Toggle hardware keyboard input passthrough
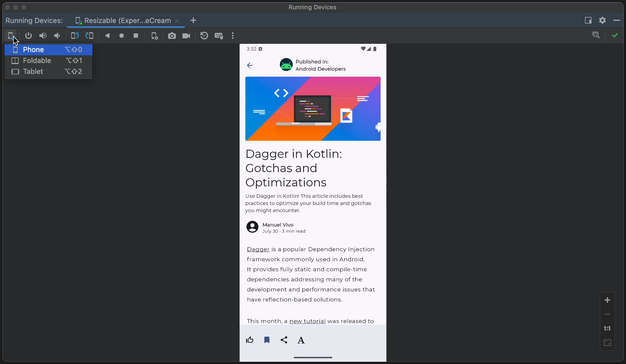 click(x=219, y=36)
